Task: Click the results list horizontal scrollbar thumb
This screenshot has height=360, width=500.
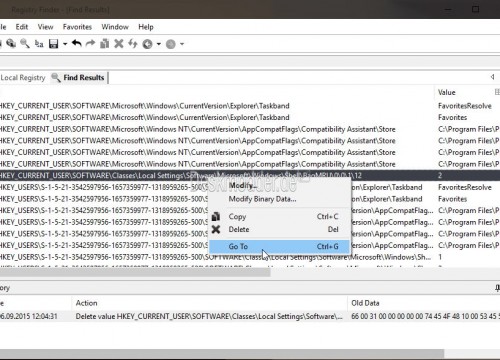Action: pos(135,273)
